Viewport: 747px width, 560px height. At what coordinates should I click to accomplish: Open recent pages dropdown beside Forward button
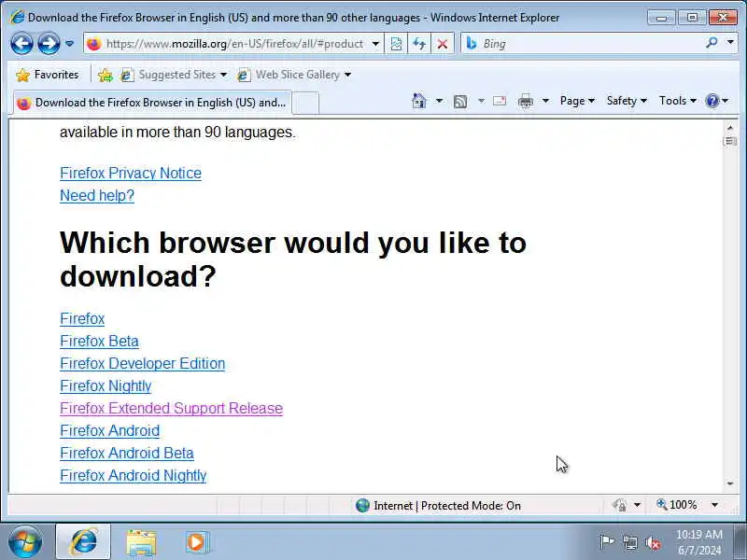(69, 44)
